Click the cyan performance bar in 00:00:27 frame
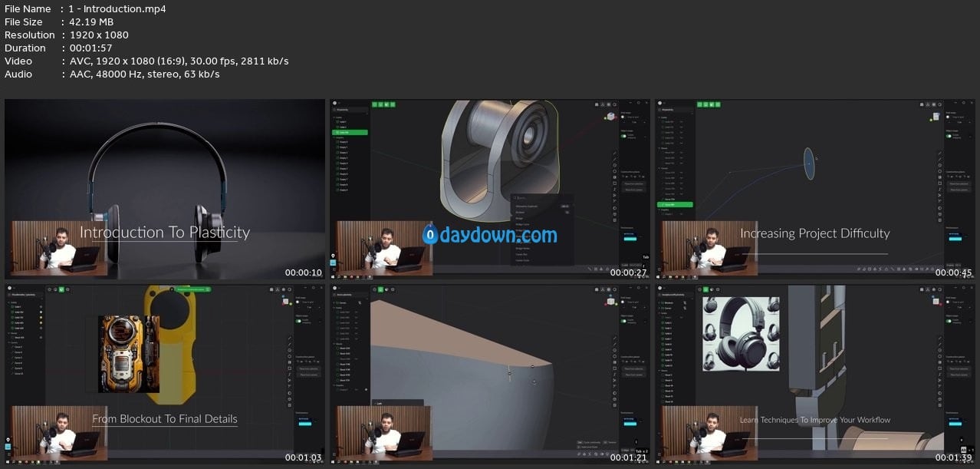 click(x=630, y=238)
